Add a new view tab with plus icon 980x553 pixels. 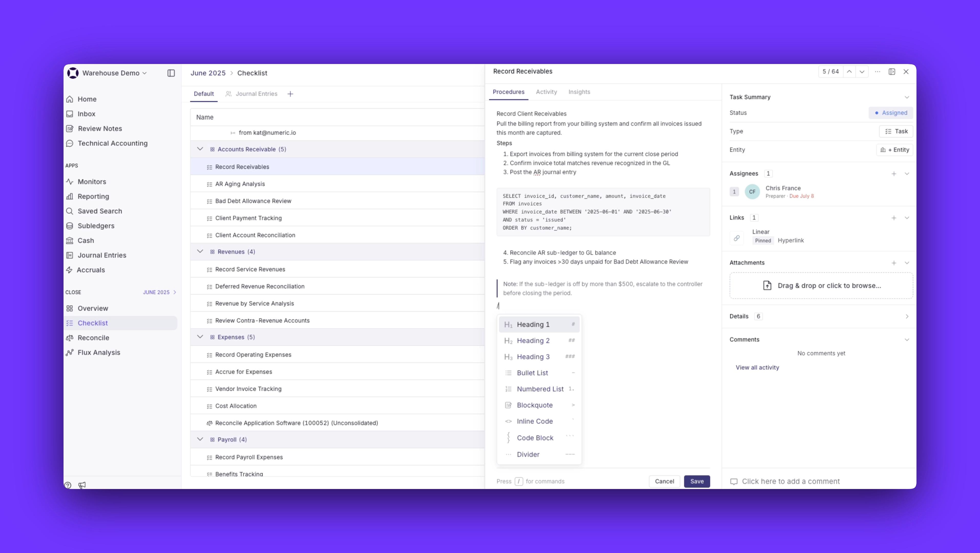coord(290,94)
